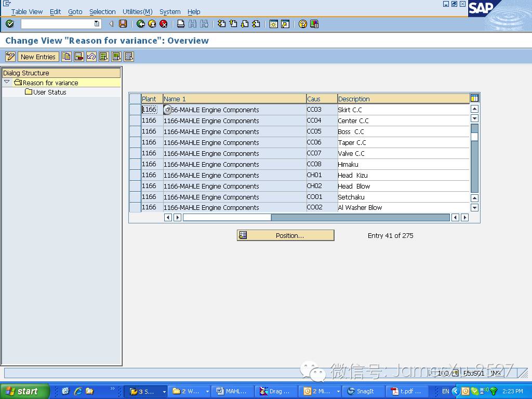This screenshot has width=532, height=399.
Task: Click scroll down arrow at table bottom
Action: click(x=475, y=207)
